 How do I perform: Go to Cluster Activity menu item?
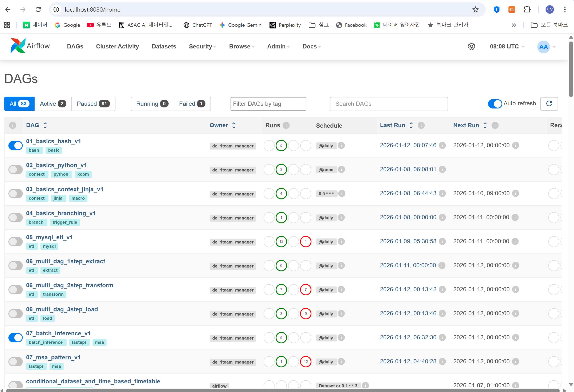pyautogui.click(x=117, y=46)
